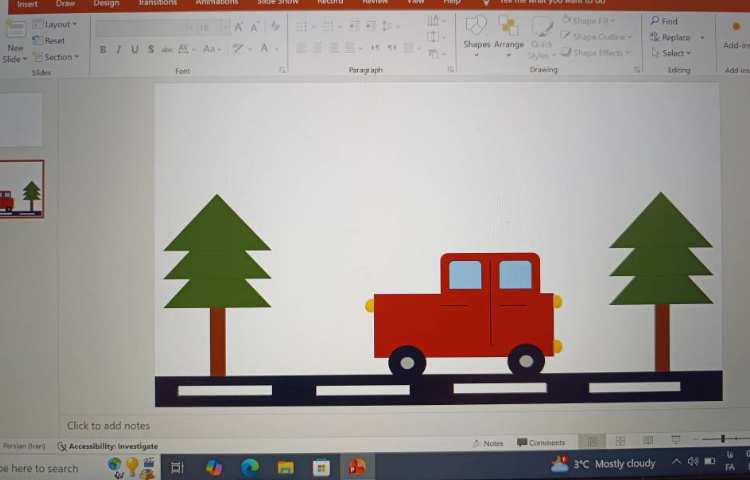The width and height of the screenshot is (750, 480).
Task: Toggle the Notes pane in status bar
Action: point(488,443)
